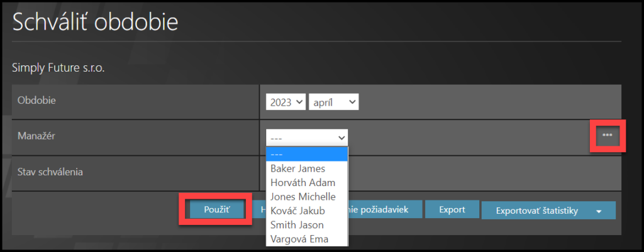Click the Export button
The height and width of the screenshot is (252, 644).
(452, 209)
